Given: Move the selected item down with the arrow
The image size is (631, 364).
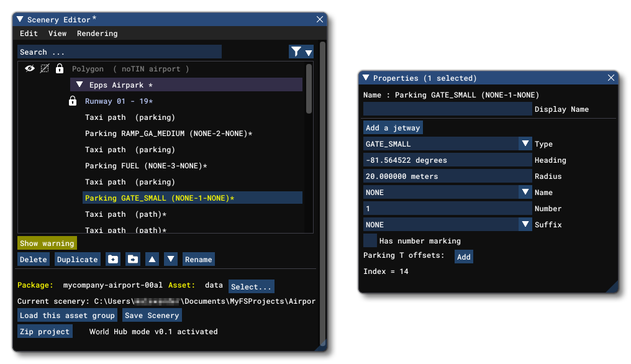Looking at the screenshot, I should 171,260.
